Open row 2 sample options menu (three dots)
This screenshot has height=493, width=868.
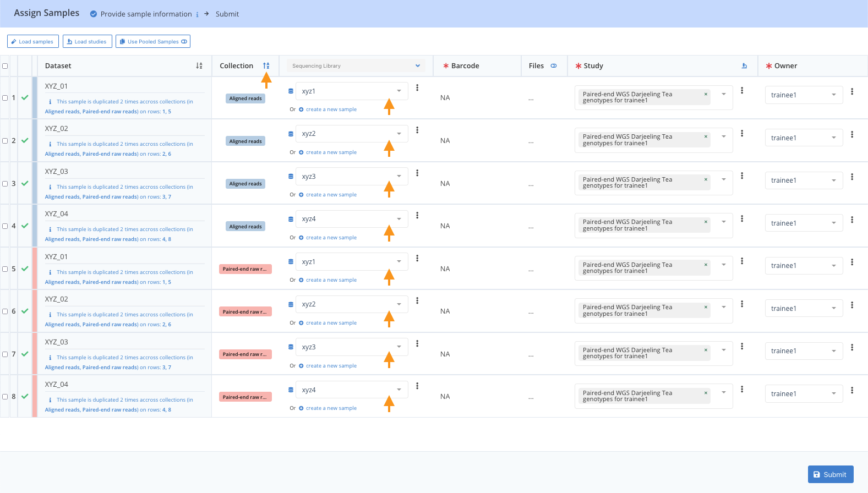417,130
